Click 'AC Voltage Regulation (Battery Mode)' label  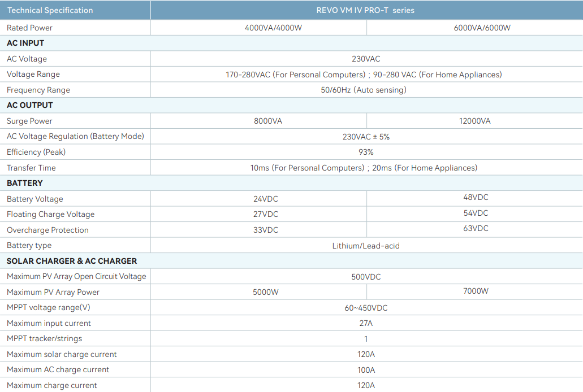click(75, 136)
